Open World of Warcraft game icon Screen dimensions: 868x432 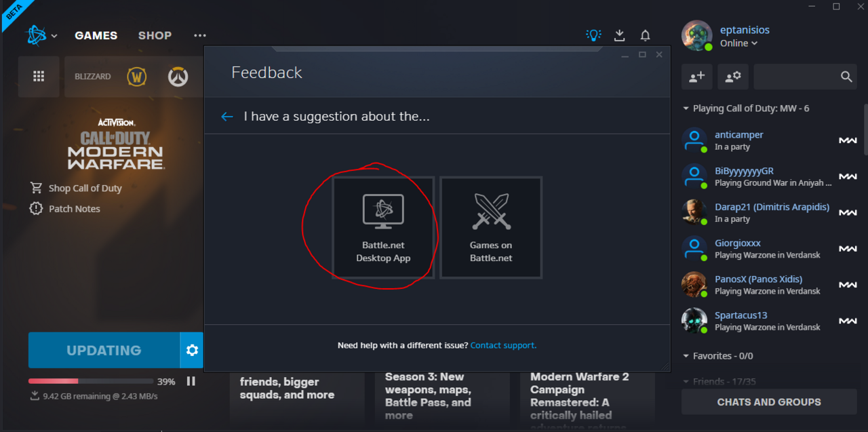pos(136,77)
